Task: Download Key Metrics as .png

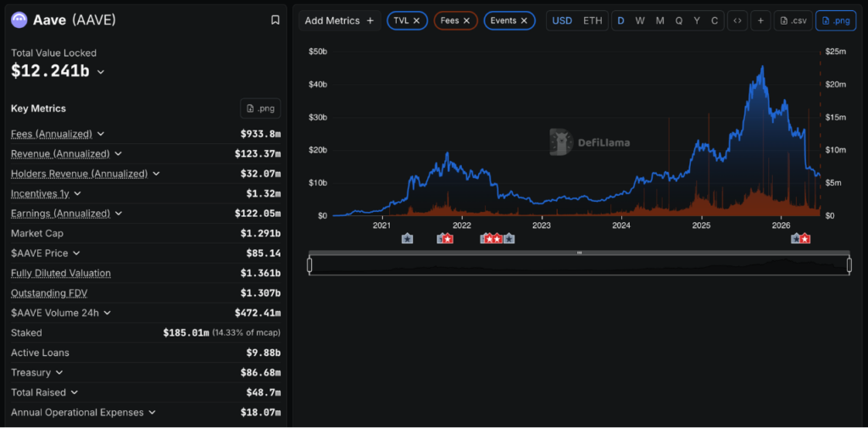Action: [260, 108]
